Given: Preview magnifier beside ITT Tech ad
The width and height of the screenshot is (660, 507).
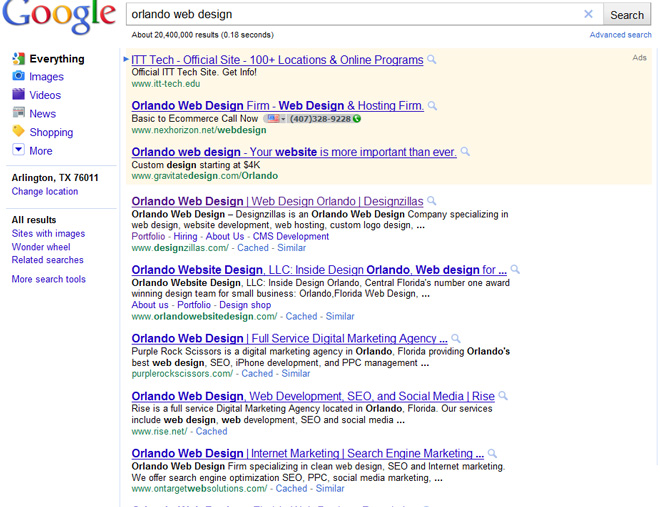Looking at the screenshot, I should pos(431,60).
